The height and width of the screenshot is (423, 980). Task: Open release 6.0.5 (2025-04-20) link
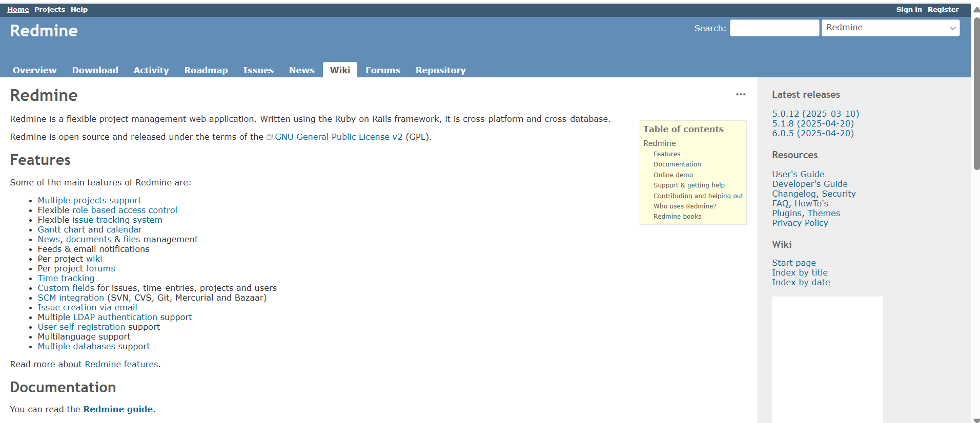(x=813, y=133)
